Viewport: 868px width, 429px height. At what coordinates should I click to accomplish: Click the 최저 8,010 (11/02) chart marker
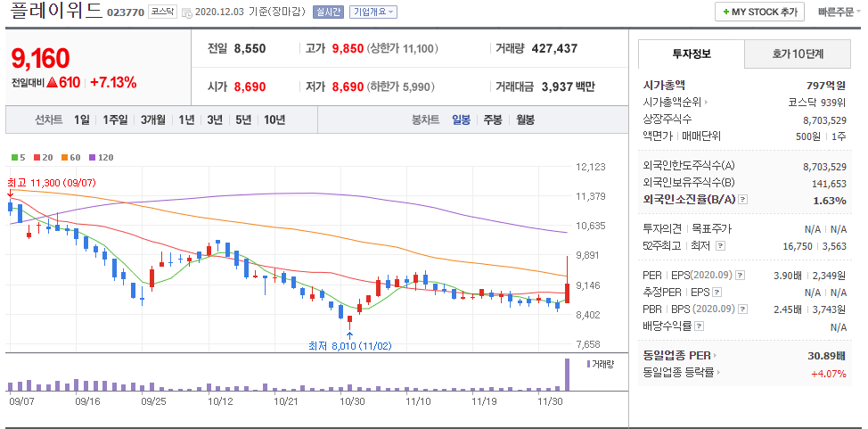pyautogui.click(x=350, y=346)
